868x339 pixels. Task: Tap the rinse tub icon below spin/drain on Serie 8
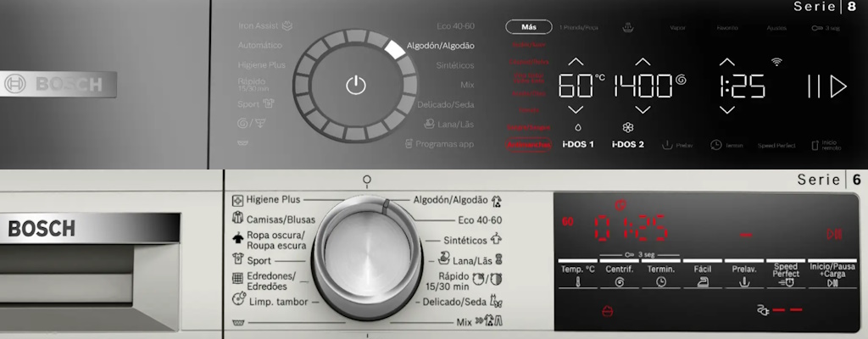pos(242,143)
